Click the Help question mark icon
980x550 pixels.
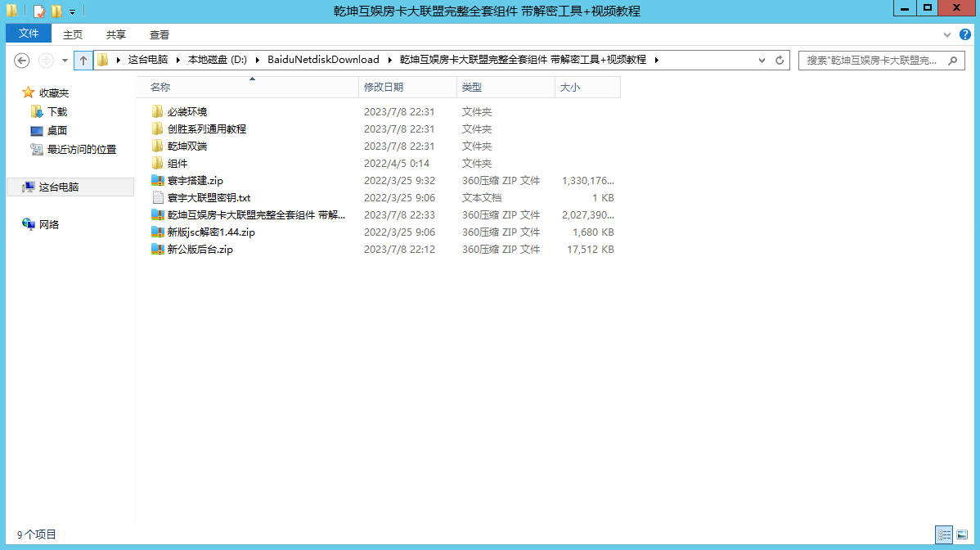[965, 34]
